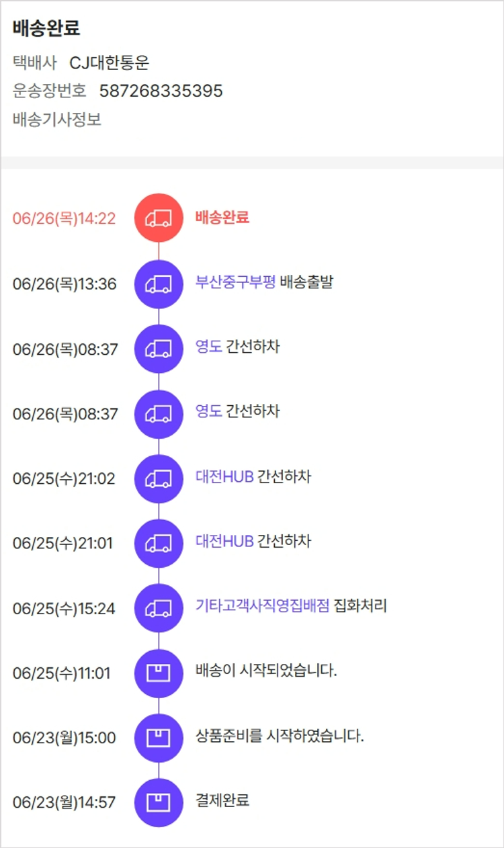
Task: Click the 결제완료 status text
Action: [x=222, y=801]
